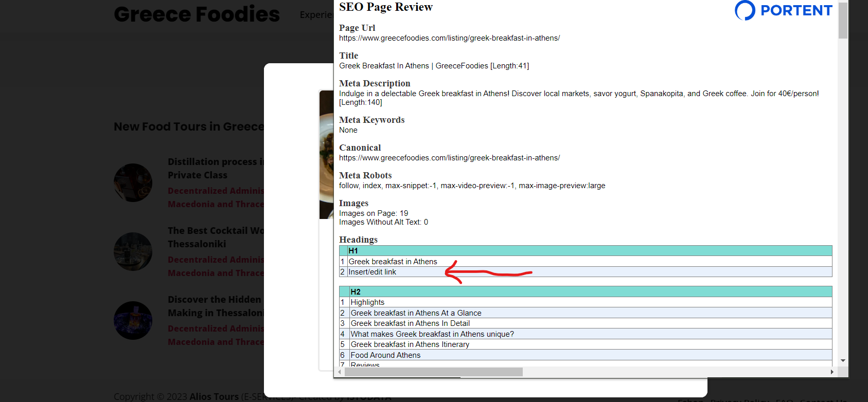Click Macedonia and Thrace link under Discover the Hidden tour

coord(216,342)
